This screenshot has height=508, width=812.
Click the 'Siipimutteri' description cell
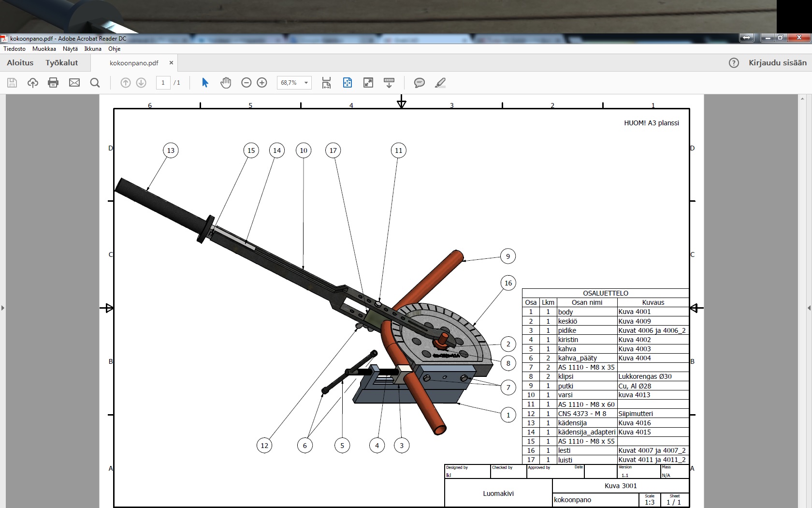click(x=653, y=414)
